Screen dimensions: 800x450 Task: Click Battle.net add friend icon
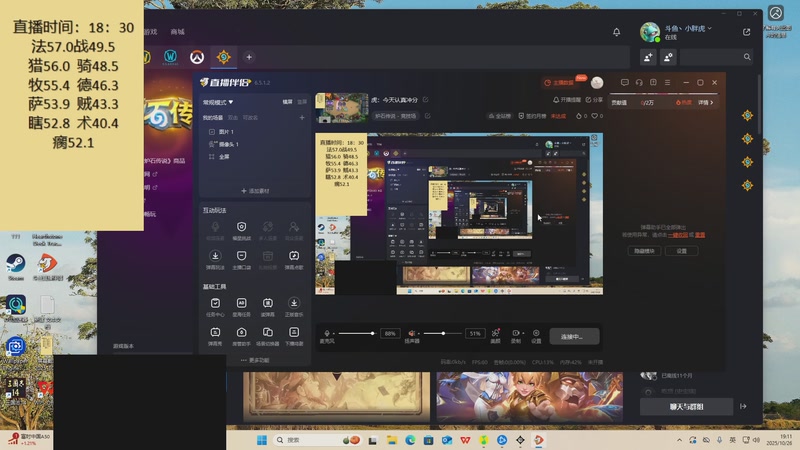tap(648, 57)
